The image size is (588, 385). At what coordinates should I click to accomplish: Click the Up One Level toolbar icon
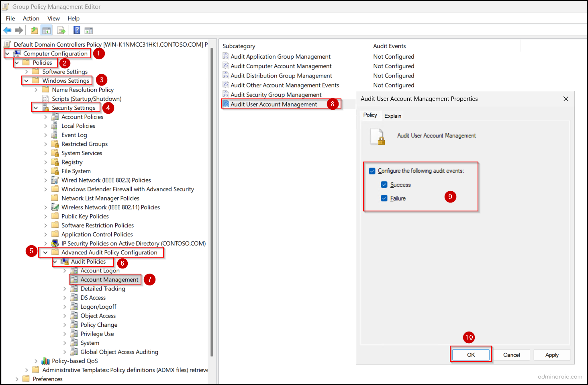click(x=34, y=30)
